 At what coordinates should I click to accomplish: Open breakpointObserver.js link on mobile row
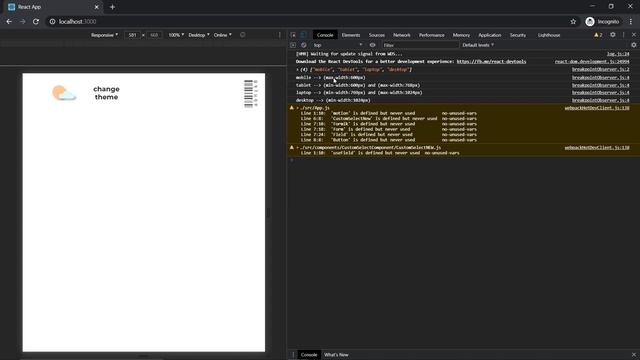point(600,78)
